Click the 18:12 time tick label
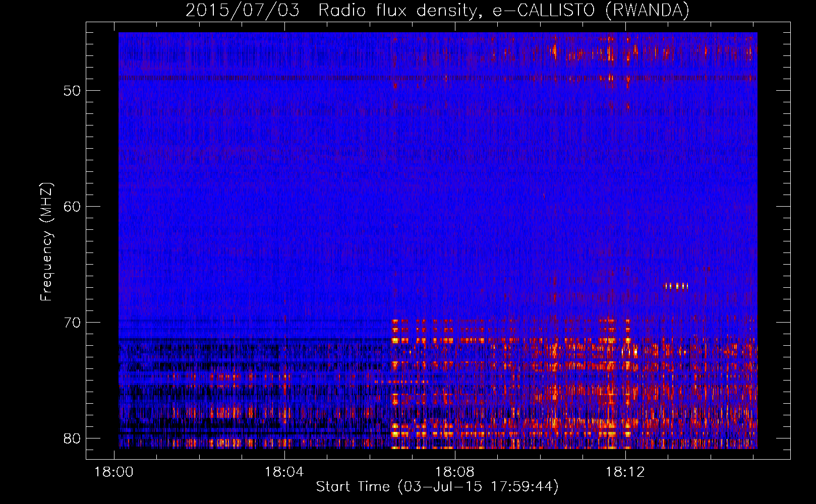 625,472
